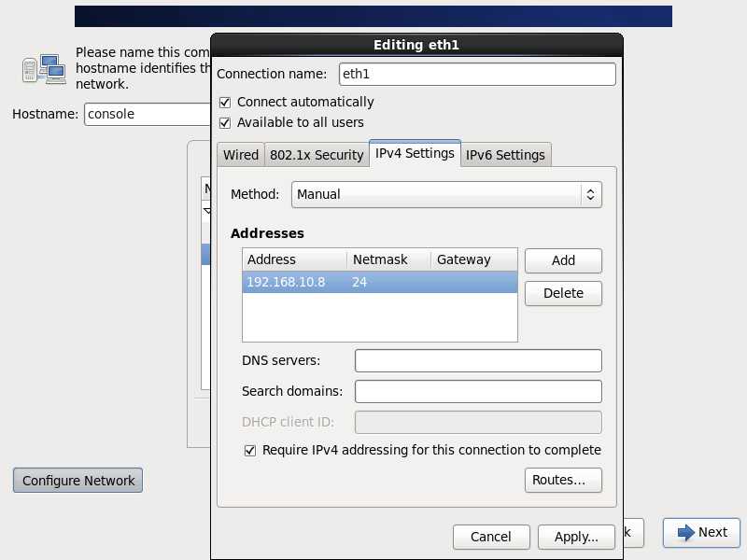
Task: Click the blue arrow icon on Next button
Action: [686, 532]
